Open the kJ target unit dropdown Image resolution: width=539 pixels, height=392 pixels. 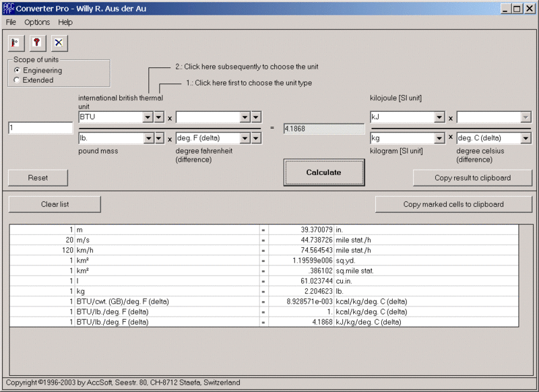pyautogui.click(x=439, y=117)
